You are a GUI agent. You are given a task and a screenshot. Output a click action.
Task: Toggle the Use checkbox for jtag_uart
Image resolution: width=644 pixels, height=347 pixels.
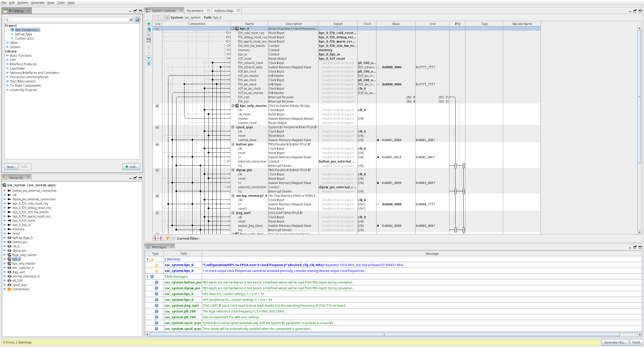tap(157, 213)
